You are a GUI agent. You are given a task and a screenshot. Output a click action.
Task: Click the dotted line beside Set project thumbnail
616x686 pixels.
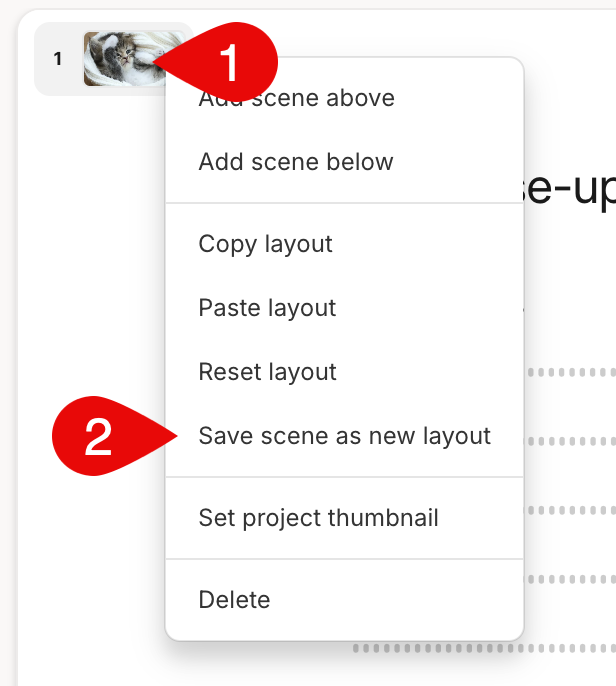pyautogui.click(x=570, y=510)
